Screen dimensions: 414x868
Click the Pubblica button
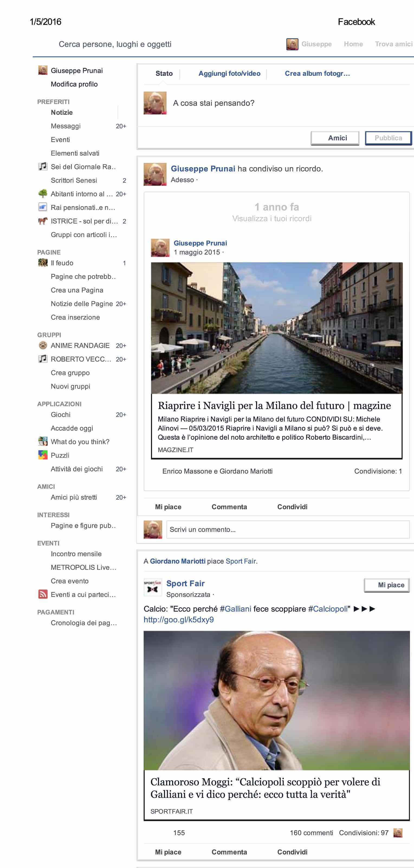[389, 138]
